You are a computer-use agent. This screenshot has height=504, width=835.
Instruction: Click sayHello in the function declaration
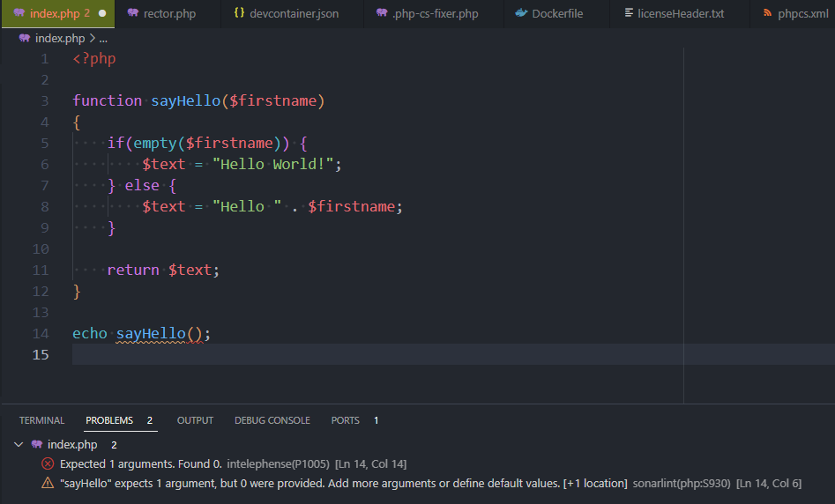click(186, 100)
